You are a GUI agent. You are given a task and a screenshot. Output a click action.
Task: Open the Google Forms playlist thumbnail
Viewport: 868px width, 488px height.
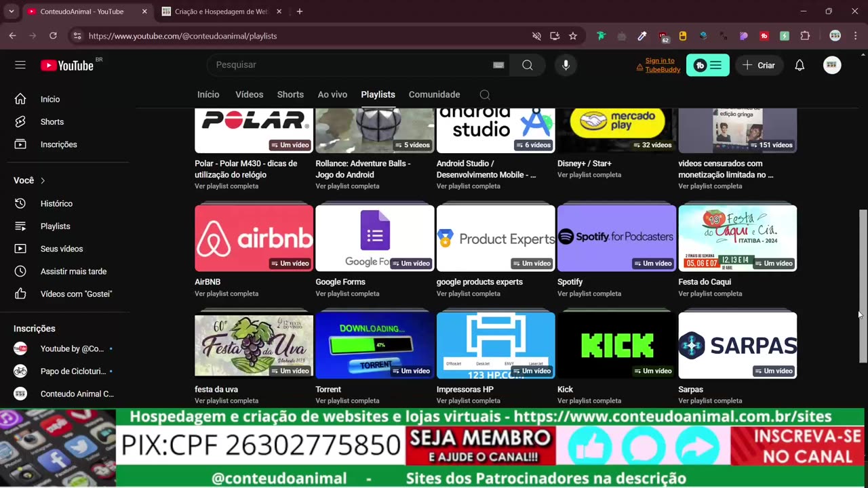[x=374, y=238]
